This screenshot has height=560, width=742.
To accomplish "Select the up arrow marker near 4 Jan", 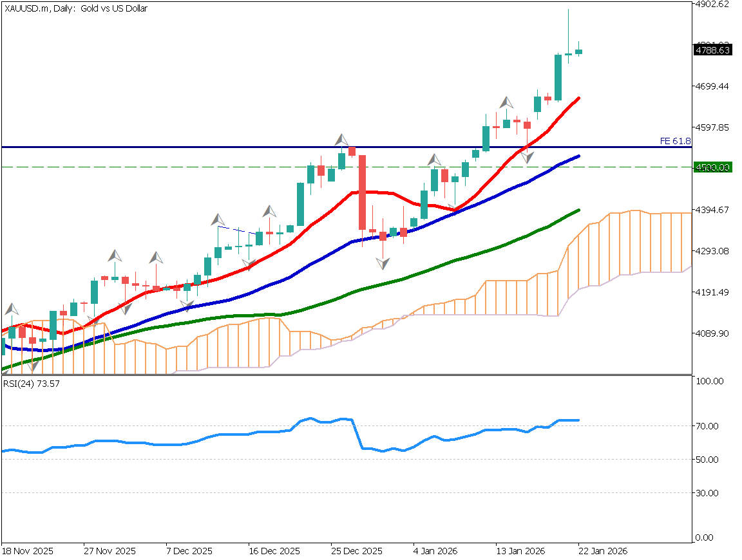I will click(434, 159).
